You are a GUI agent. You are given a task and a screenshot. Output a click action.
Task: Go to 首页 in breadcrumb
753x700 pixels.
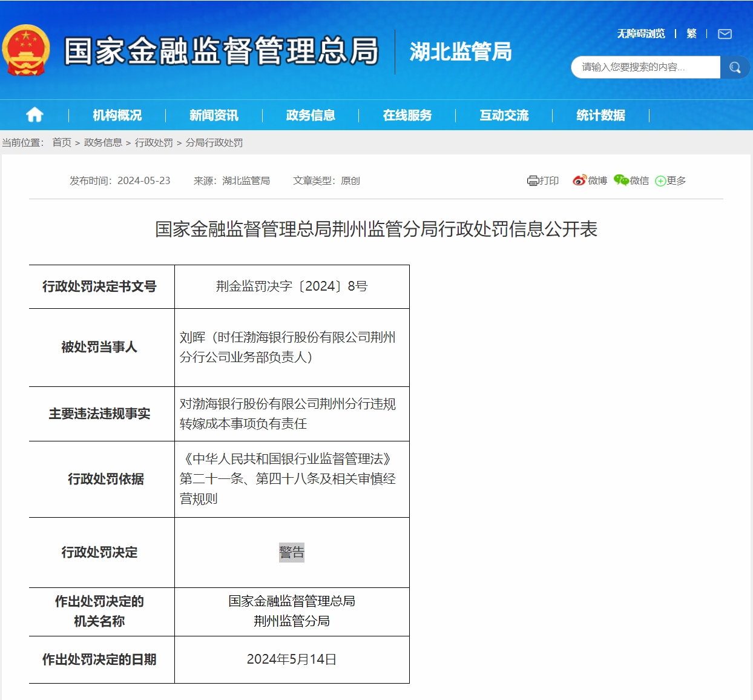[62, 142]
